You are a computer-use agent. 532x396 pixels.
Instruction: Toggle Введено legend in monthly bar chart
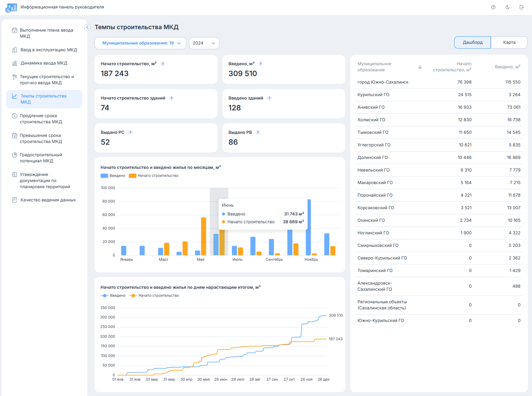tap(113, 176)
